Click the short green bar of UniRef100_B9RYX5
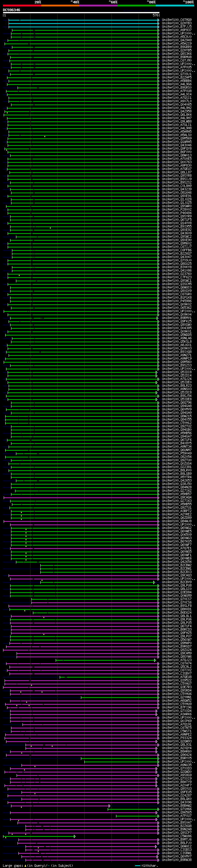The height and width of the screenshot is (868, 197). (x=120, y=758)
